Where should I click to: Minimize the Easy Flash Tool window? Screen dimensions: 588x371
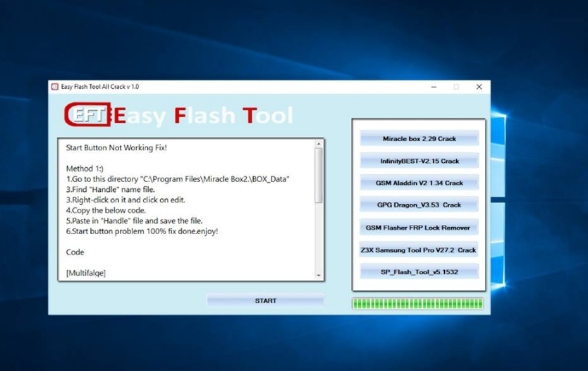click(434, 87)
